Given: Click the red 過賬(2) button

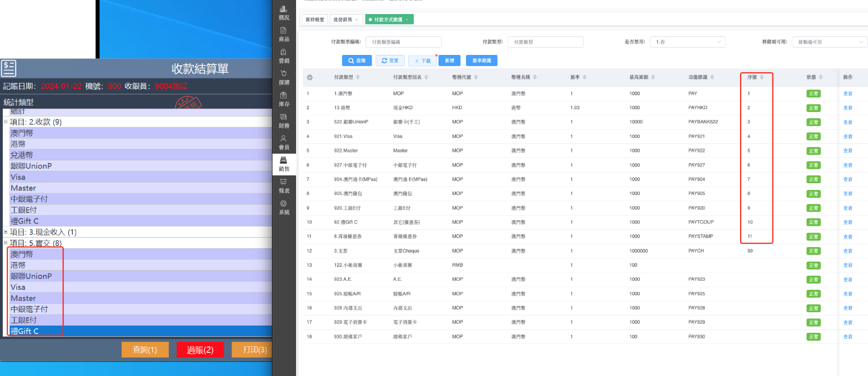Looking at the screenshot, I should [x=200, y=350].
